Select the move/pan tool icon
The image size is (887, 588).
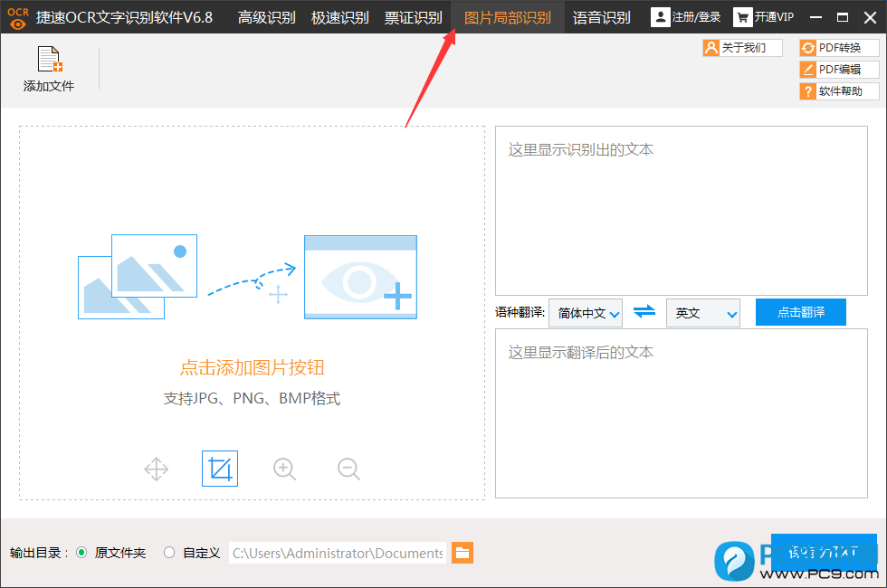tap(156, 469)
